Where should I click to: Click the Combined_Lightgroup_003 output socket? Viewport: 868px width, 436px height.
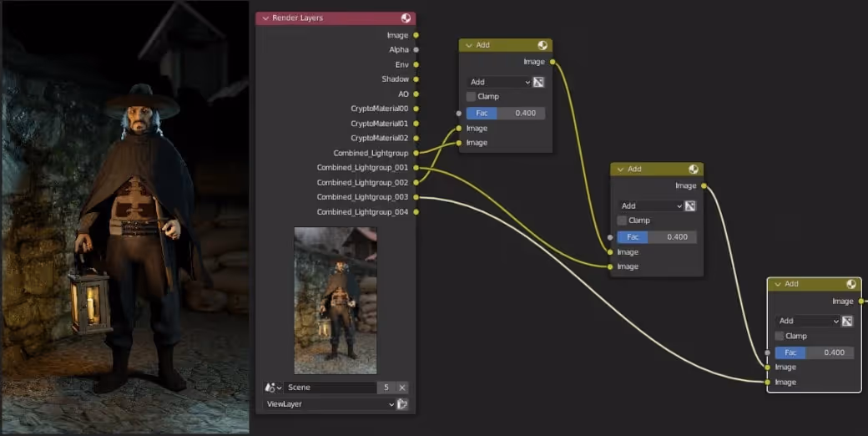[416, 196]
